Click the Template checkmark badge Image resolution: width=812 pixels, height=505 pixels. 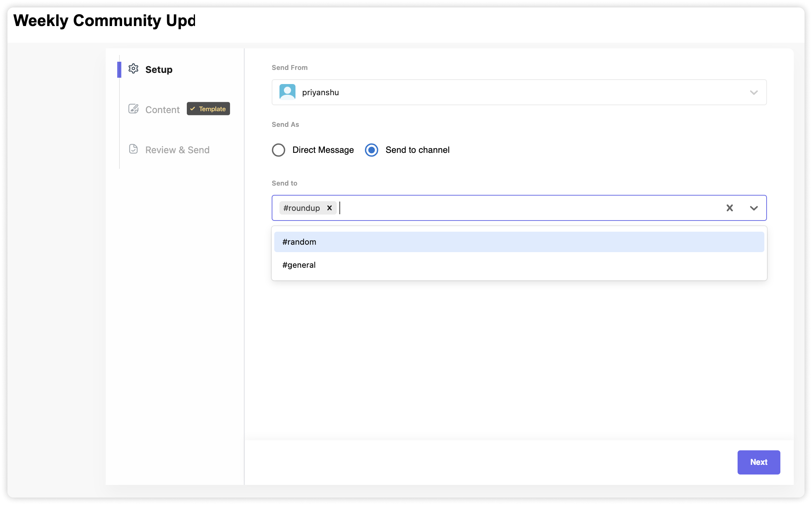tap(208, 109)
